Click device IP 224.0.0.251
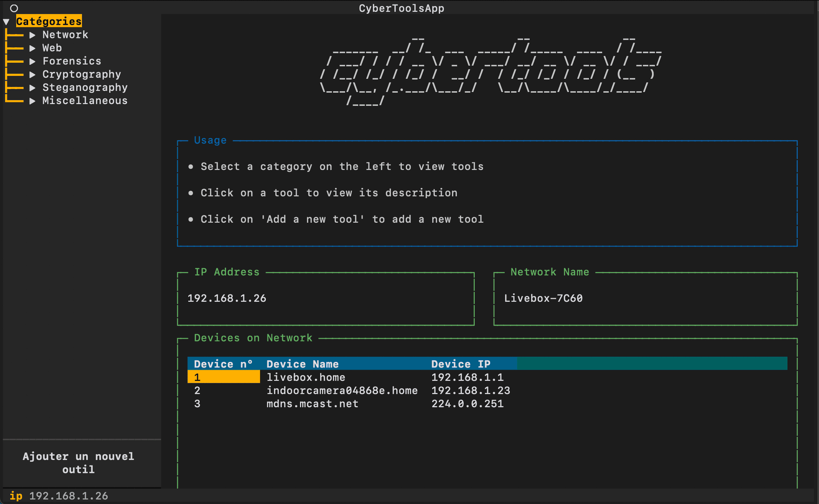 coord(468,404)
